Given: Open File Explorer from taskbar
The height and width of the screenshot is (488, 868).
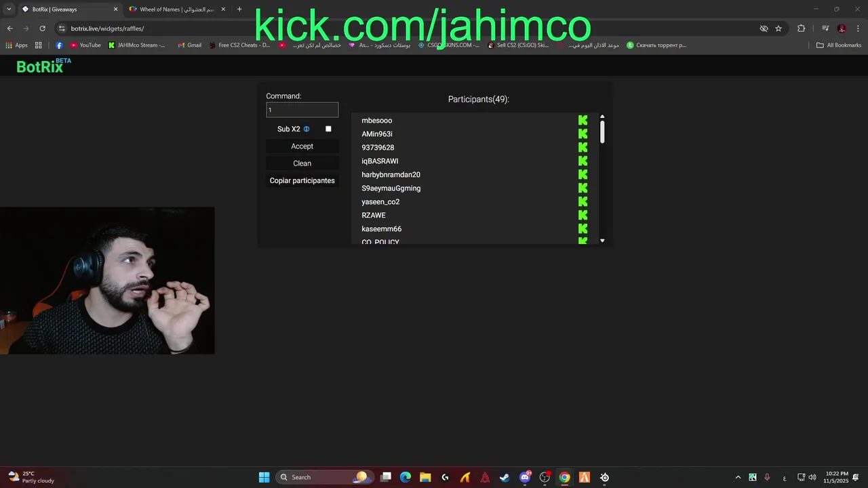Looking at the screenshot, I should 425,477.
